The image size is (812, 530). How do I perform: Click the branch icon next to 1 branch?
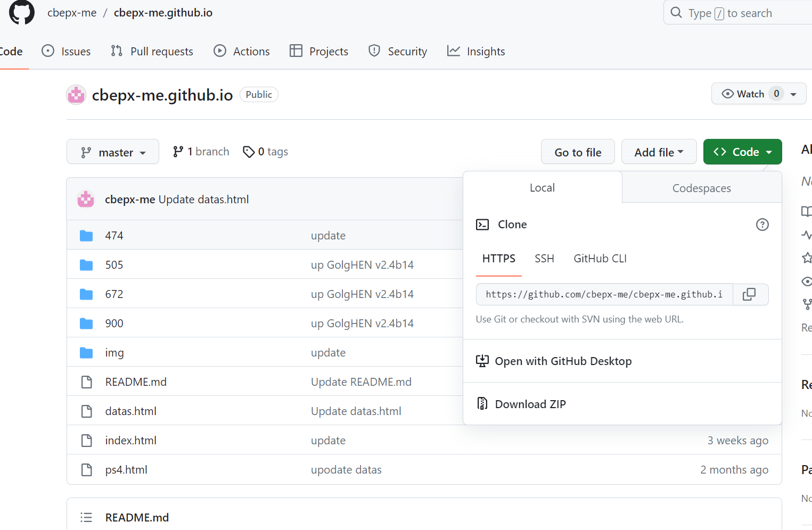coord(178,152)
